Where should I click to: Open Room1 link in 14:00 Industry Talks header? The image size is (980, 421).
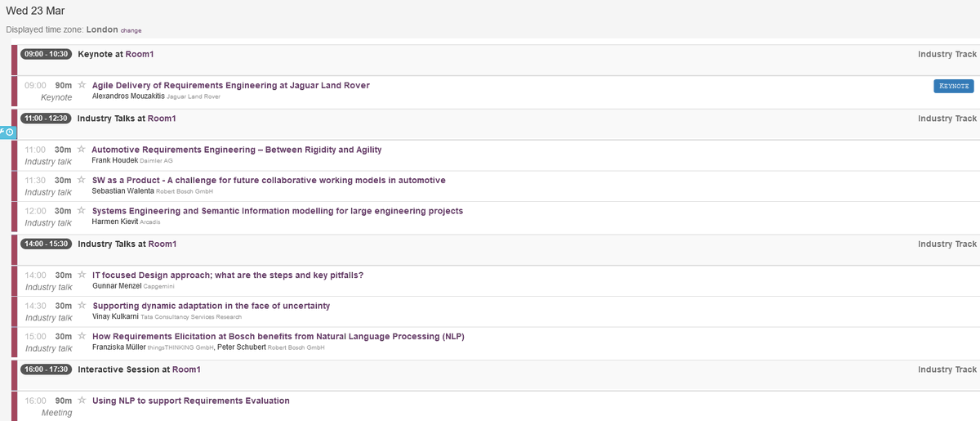coord(162,244)
